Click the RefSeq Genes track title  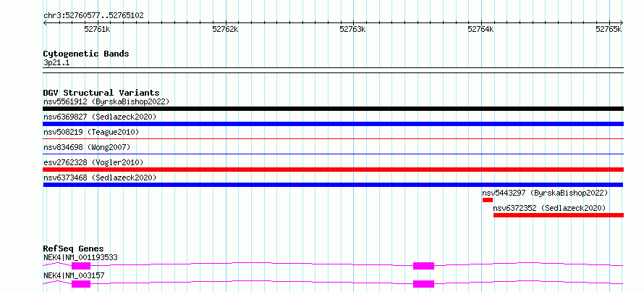point(74,249)
